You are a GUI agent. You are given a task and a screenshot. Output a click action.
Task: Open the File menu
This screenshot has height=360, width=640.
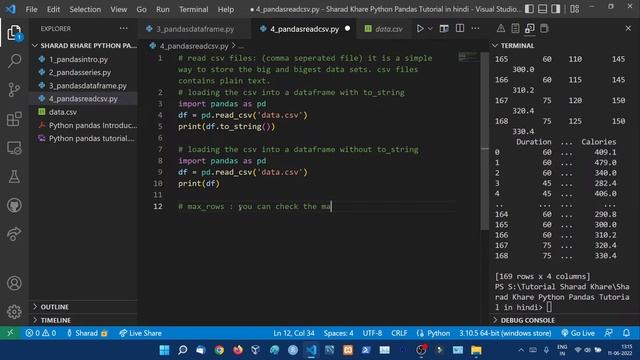click(x=31, y=9)
